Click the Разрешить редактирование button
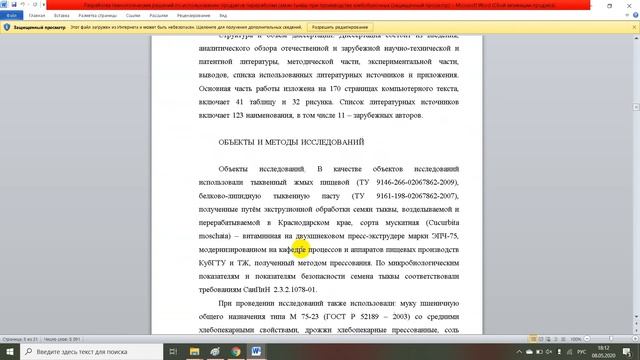Image resolution: width=640 pixels, height=360 pixels. coord(340,27)
